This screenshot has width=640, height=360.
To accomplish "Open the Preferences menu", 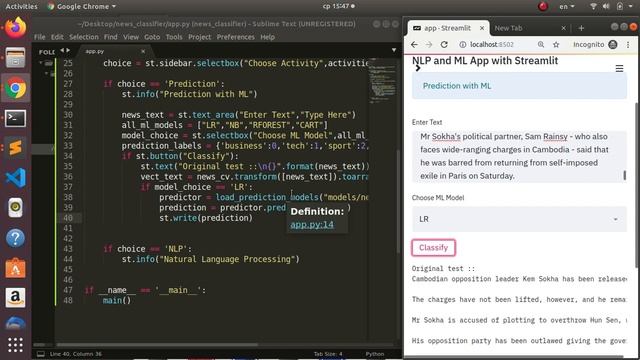I will tap(236, 37).
